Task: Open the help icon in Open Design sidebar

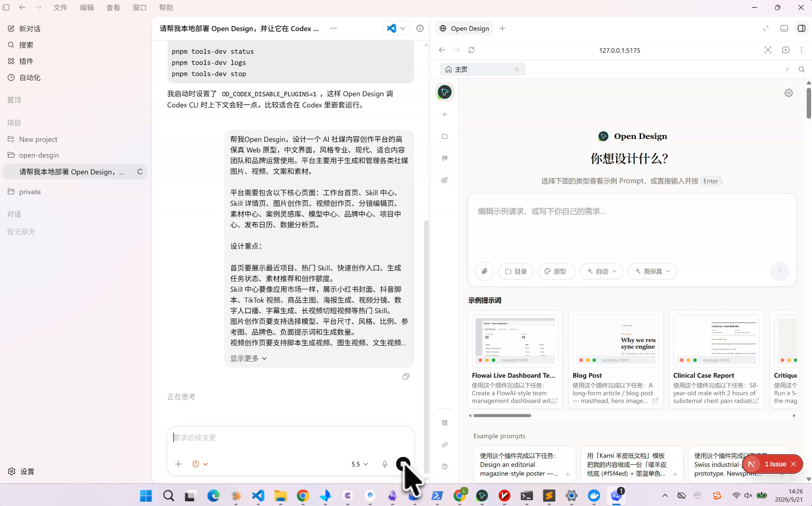Action: (x=444, y=466)
